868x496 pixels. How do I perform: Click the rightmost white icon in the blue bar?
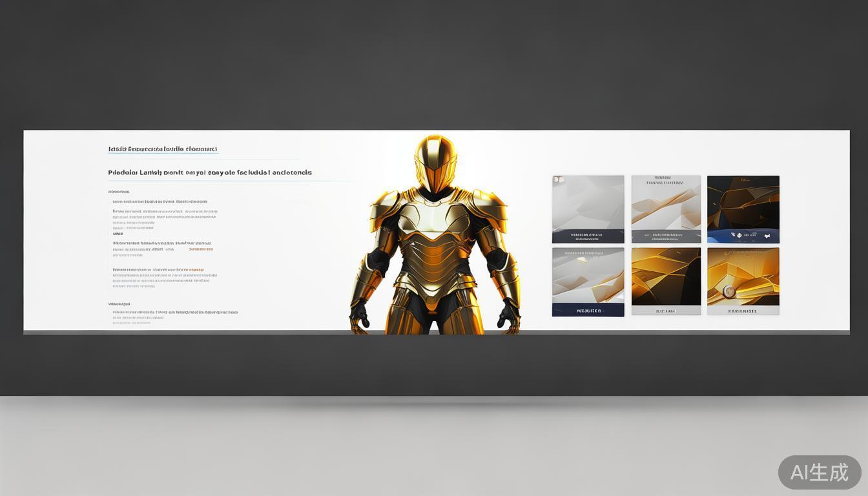767,236
